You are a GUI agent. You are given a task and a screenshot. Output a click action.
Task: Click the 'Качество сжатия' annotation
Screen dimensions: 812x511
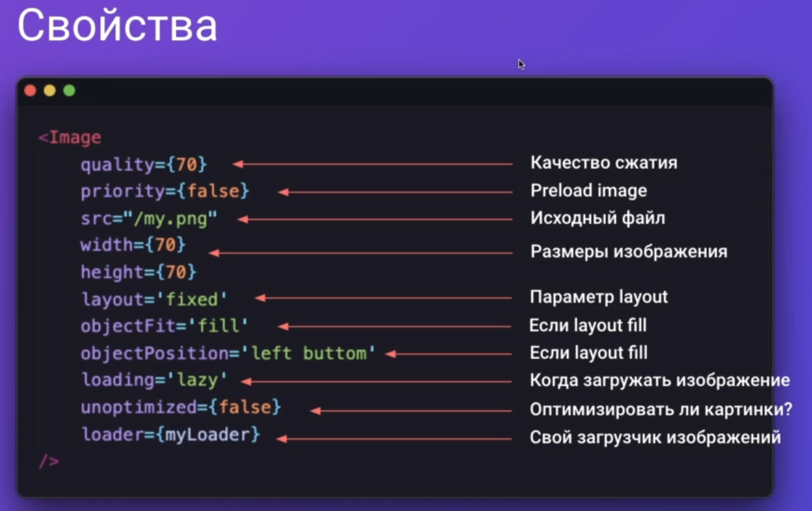click(x=604, y=163)
